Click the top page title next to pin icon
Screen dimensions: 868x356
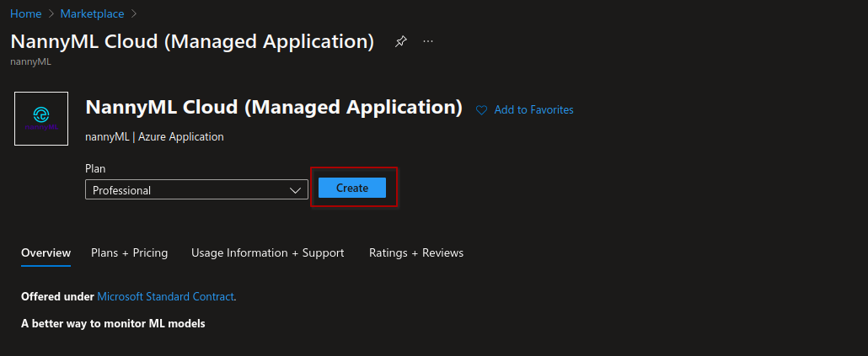(x=192, y=42)
